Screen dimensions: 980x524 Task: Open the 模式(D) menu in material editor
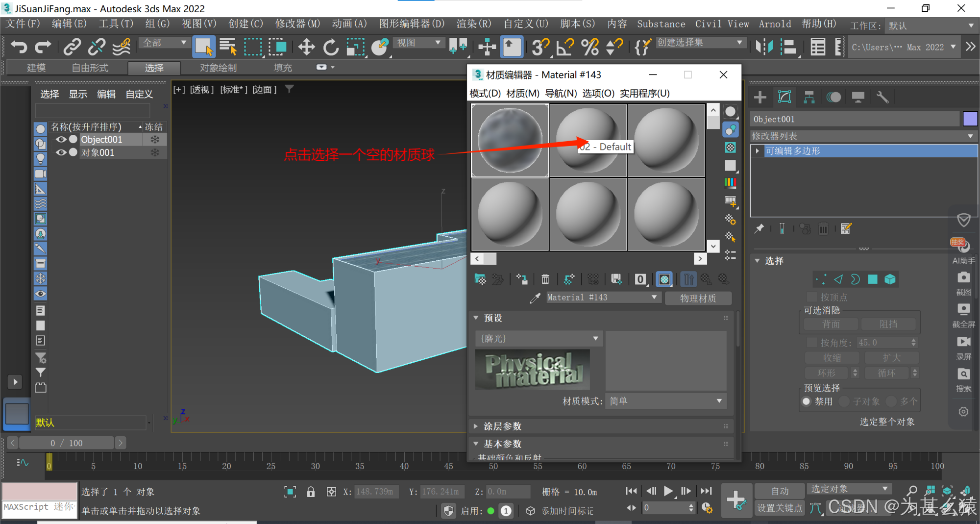[485, 93]
